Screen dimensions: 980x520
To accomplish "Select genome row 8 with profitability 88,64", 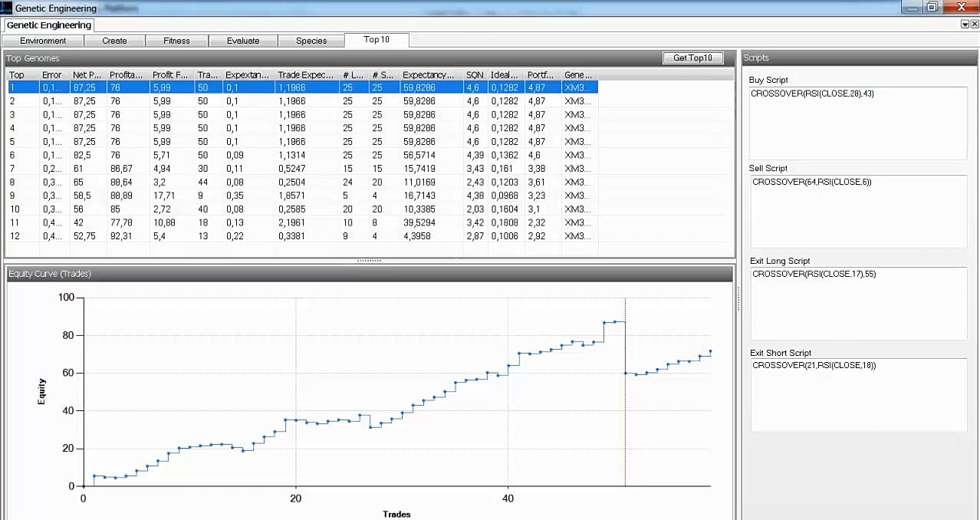I will [x=302, y=182].
